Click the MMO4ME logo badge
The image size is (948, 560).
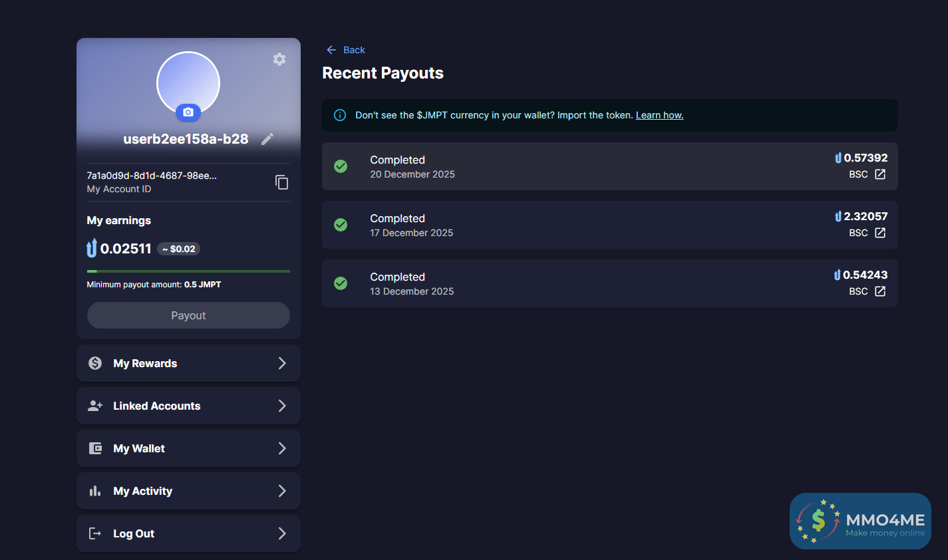[x=860, y=521]
